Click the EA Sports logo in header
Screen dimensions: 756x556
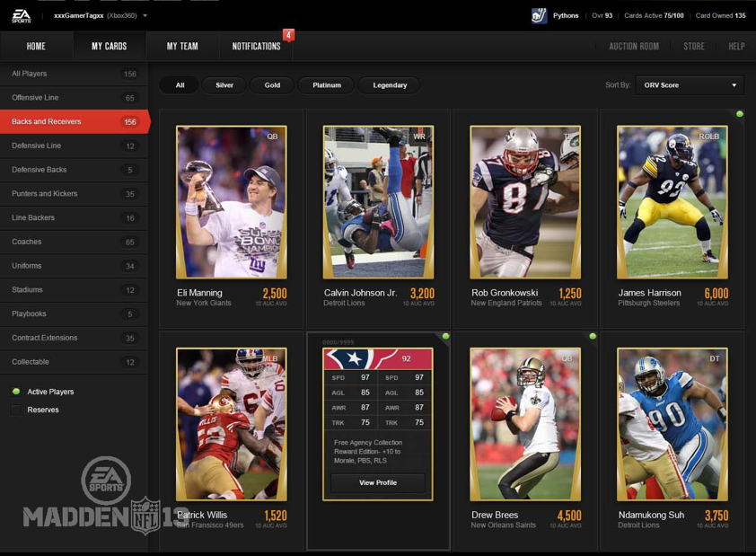(x=20, y=15)
